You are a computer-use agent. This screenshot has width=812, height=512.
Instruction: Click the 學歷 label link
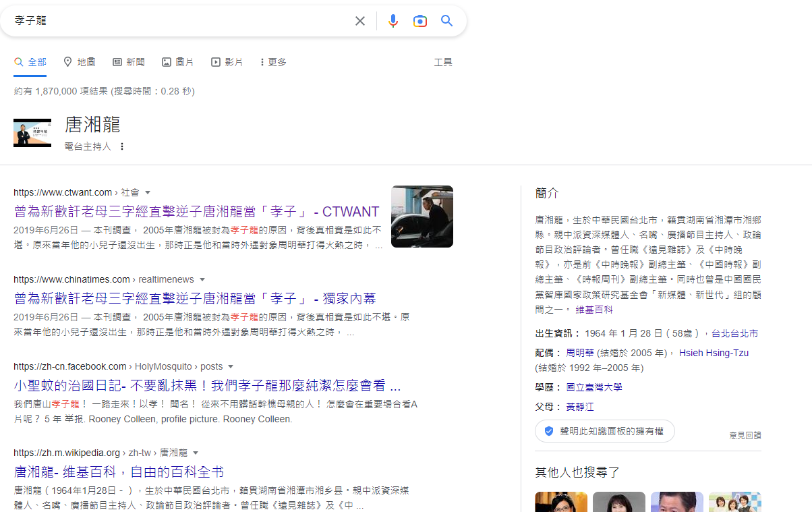tap(547, 387)
